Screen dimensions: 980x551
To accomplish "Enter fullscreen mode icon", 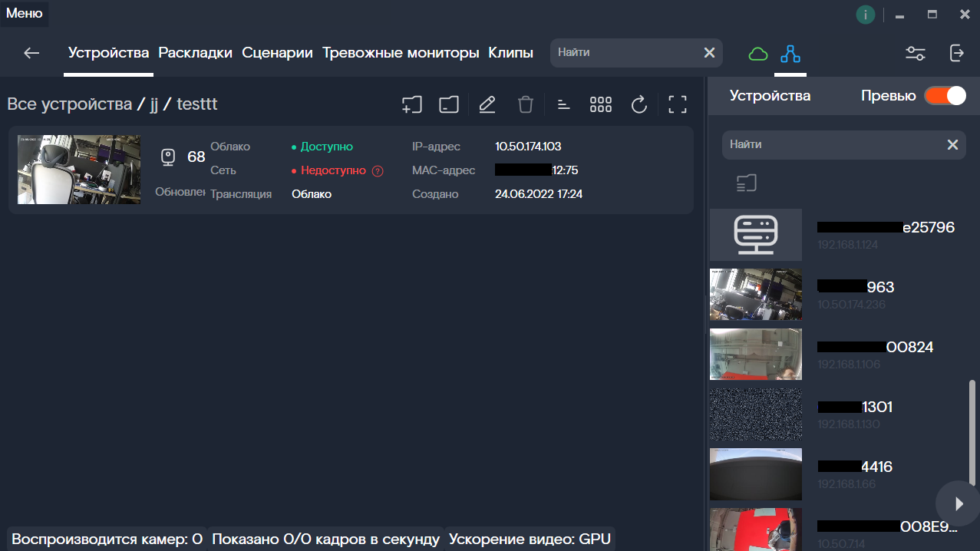I will pos(678,104).
